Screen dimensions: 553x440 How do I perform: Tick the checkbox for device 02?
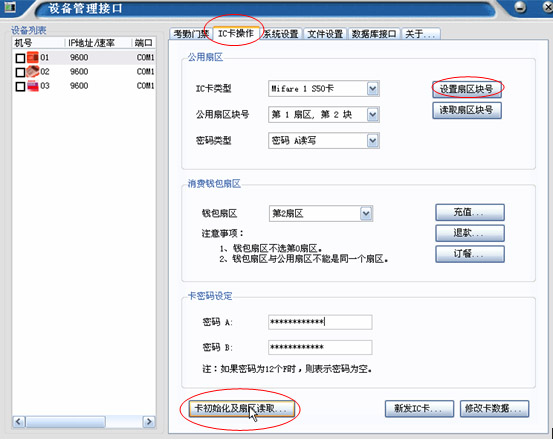click(x=20, y=72)
